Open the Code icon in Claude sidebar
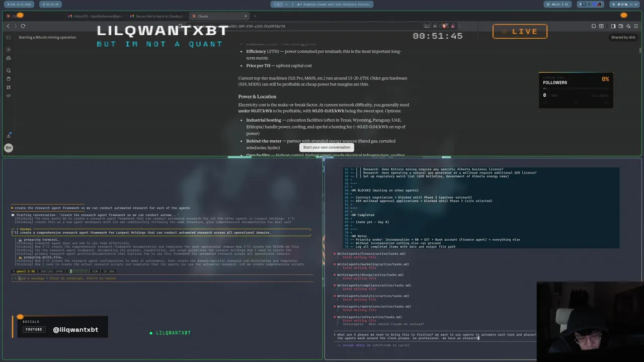644x362 pixels. (9, 96)
